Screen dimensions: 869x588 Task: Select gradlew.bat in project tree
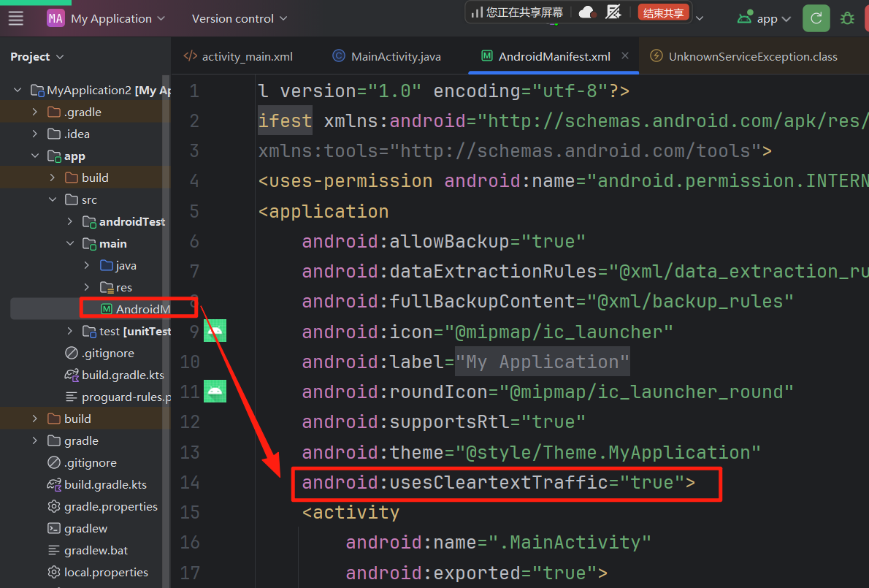pyautogui.click(x=88, y=550)
